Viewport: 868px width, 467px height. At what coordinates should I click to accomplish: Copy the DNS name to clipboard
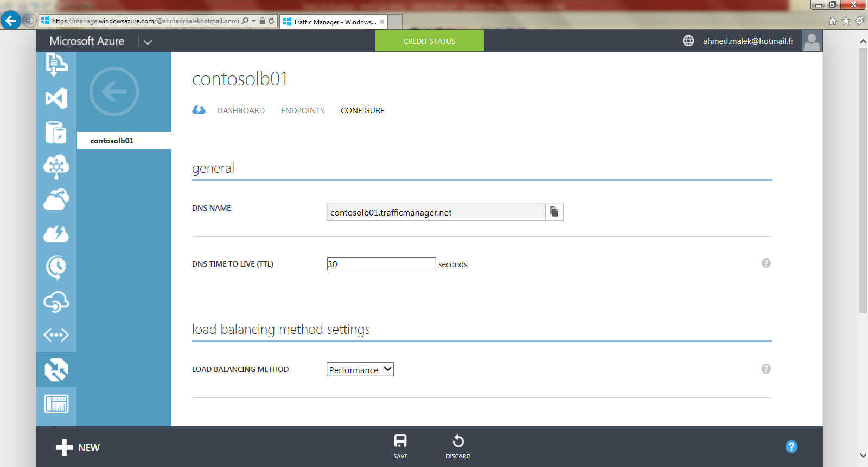click(x=554, y=212)
